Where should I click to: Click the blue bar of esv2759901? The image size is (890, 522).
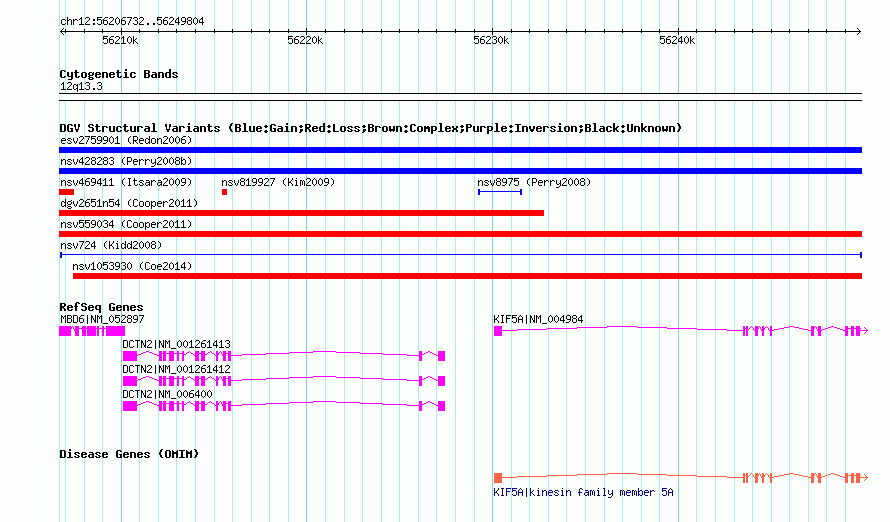460,150
